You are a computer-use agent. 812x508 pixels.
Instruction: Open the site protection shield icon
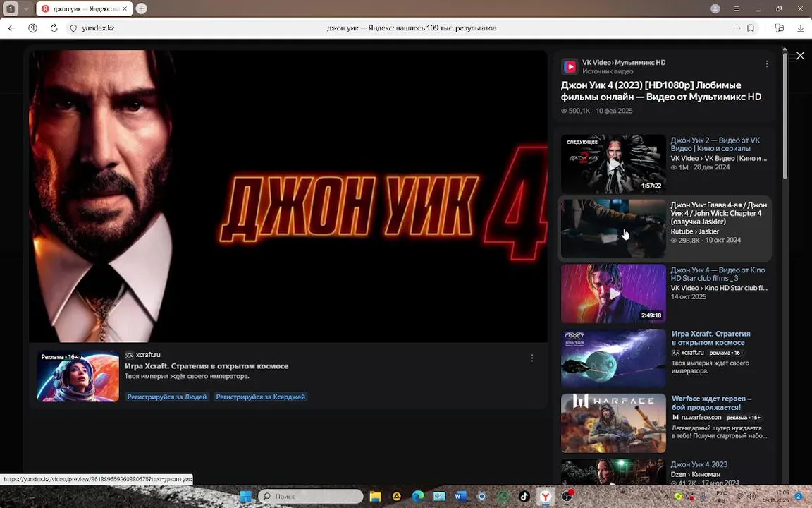[x=73, y=28]
